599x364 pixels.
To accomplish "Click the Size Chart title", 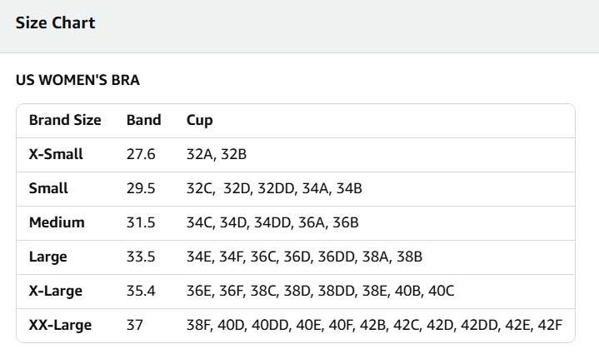I will (x=55, y=23).
